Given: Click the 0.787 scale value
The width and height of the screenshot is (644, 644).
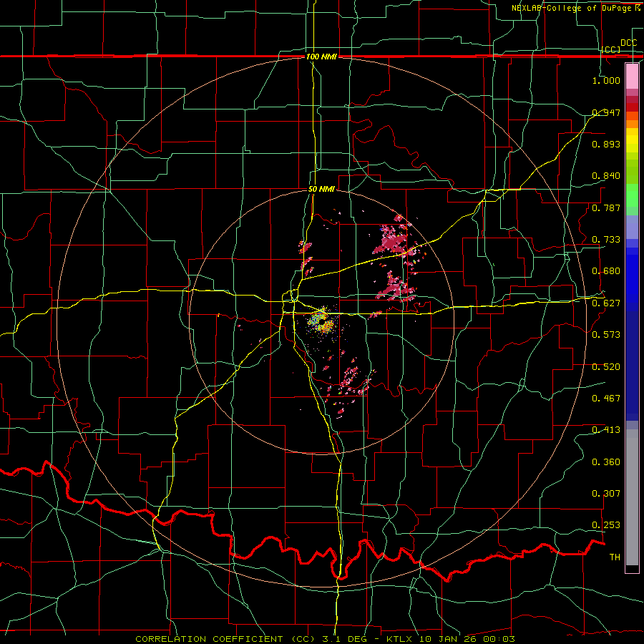Looking at the screenshot, I should pyautogui.click(x=606, y=208).
